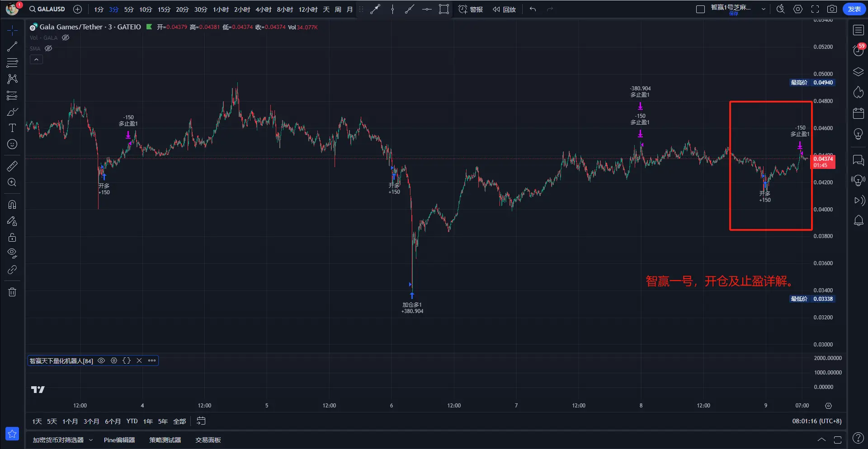Switch to the 1小时 interval
The height and width of the screenshot is (449, 868).
tap(221, 9)
